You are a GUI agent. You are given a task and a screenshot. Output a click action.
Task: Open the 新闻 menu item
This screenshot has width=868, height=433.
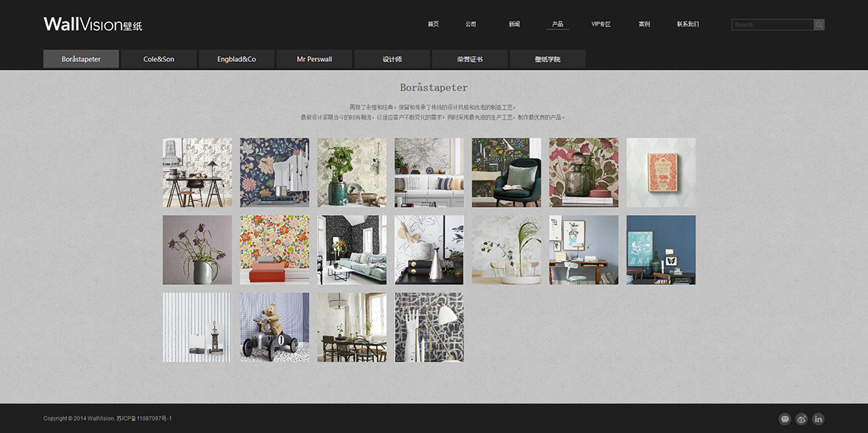514,24
